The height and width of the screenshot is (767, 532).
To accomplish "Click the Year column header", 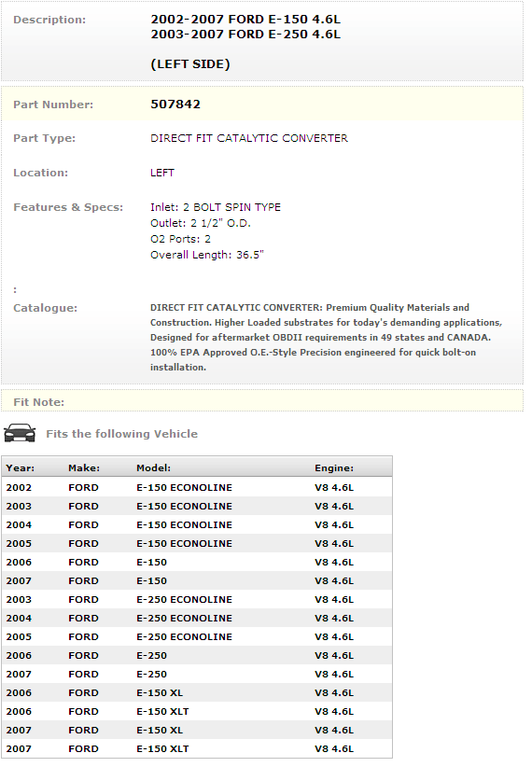I will coord(20,468).
